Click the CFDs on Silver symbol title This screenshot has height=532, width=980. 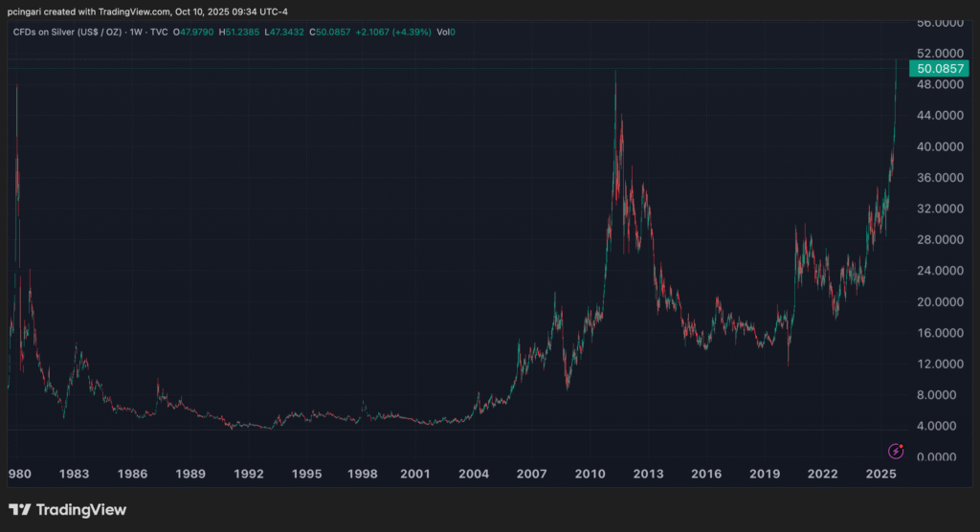tap(63, 33)
